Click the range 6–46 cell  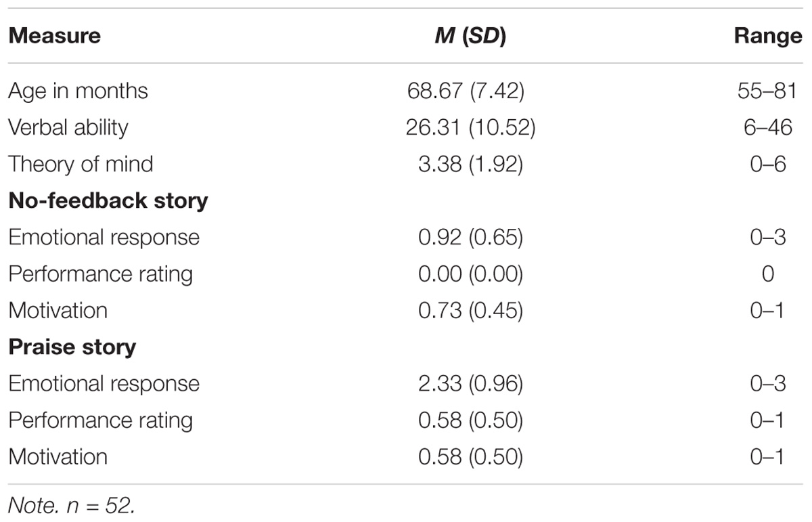(768, 128)
